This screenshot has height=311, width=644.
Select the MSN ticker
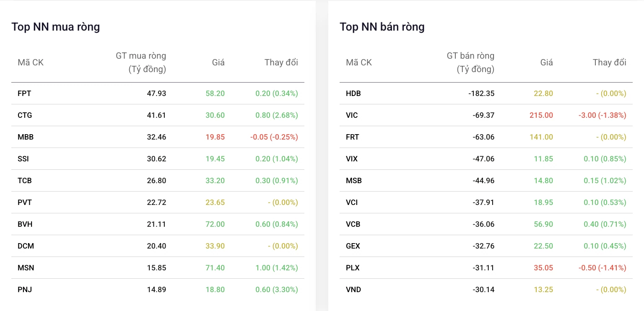tap(26, 268)
